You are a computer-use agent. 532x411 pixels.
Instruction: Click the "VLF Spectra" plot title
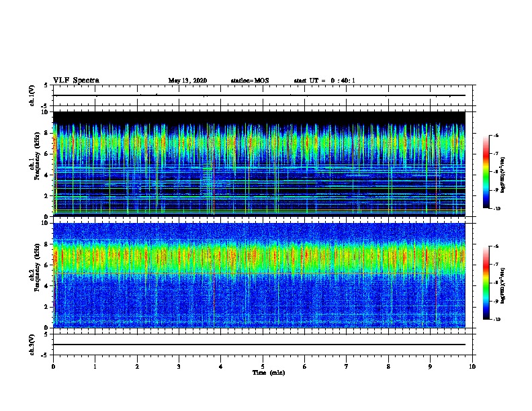[76, 81]
